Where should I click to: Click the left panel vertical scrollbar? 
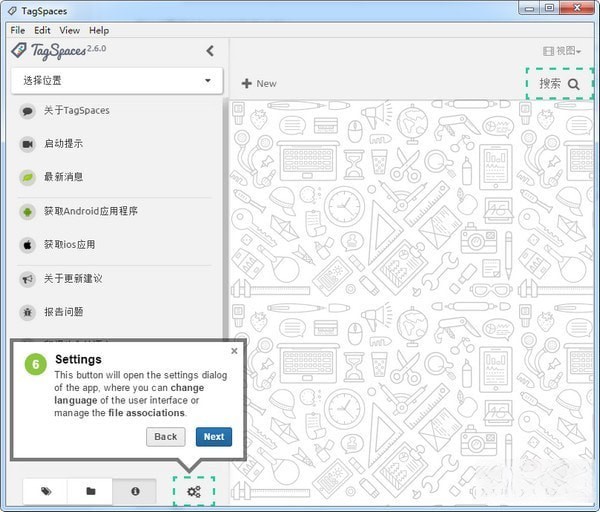pos(226,218)
